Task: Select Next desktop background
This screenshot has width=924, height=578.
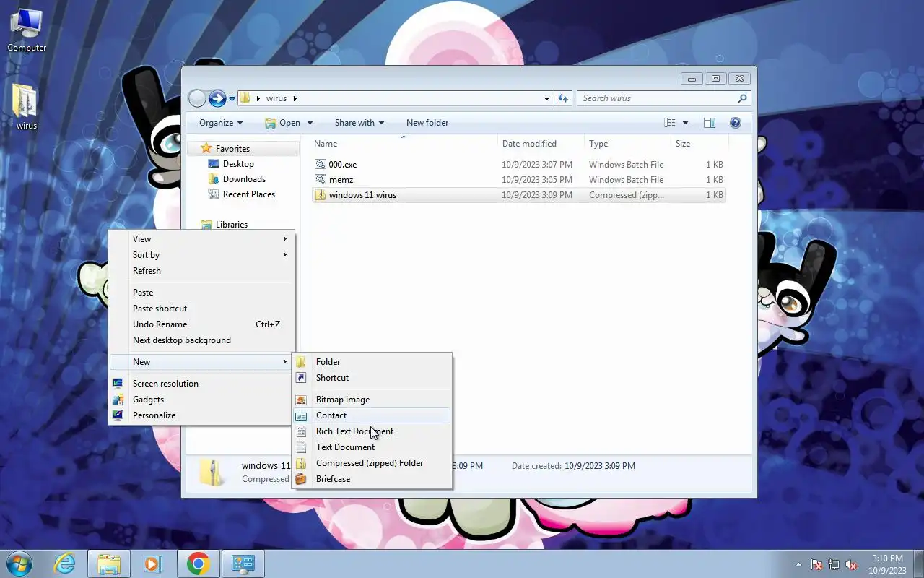Action: (201, 340)
